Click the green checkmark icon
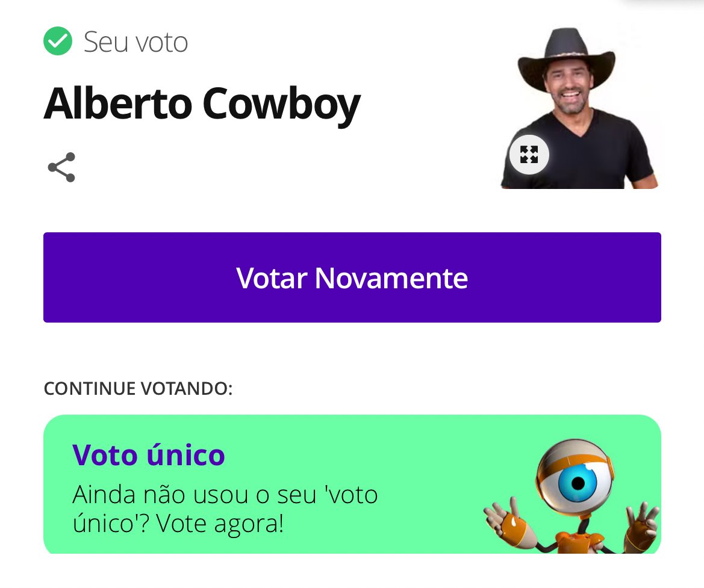 tap(58, 42)
